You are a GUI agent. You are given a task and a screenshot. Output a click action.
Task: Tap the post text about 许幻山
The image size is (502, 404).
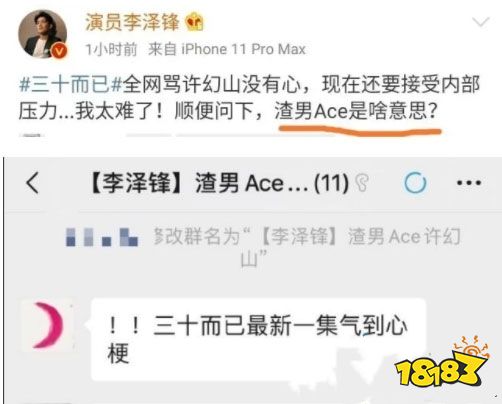pyautogui.click(x=249, y=98)
